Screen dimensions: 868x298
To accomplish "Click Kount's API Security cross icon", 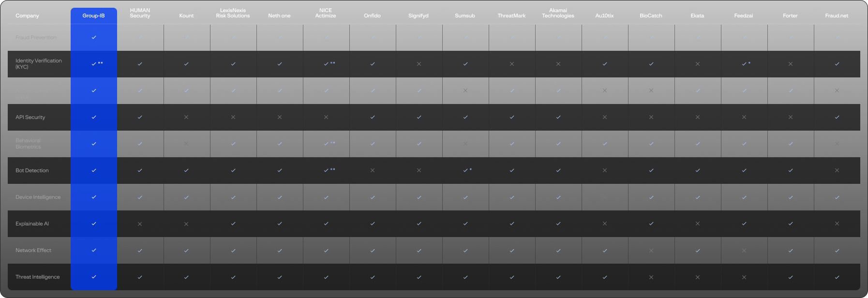I will click(x=186, y=117).
